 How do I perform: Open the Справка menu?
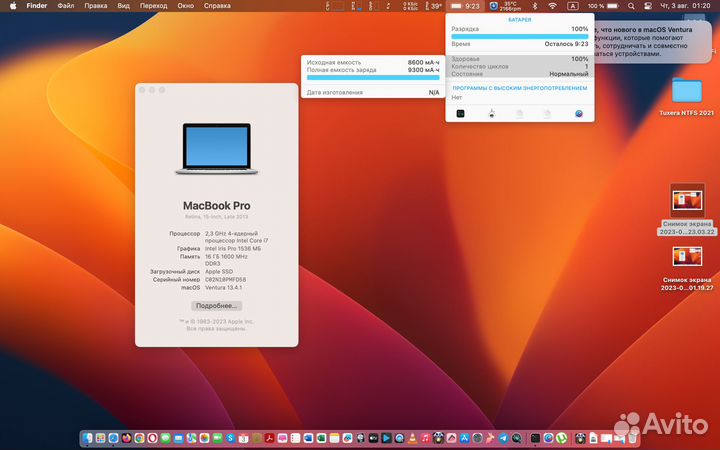tap(217, 6)
